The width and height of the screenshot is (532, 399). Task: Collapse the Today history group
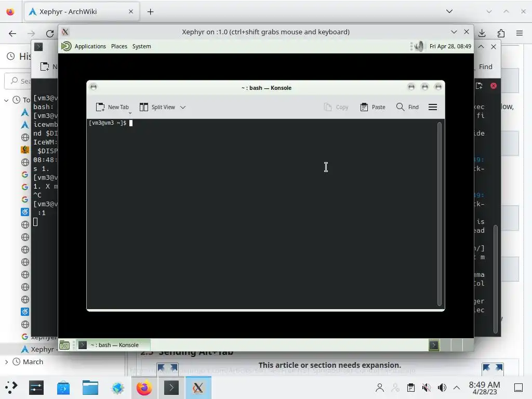(6, 100)
